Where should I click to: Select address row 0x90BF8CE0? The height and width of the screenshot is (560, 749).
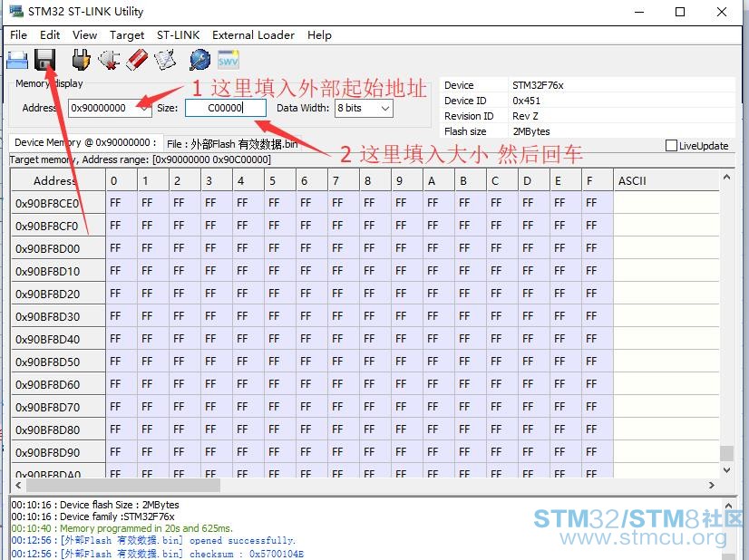[x=58, y=203]
